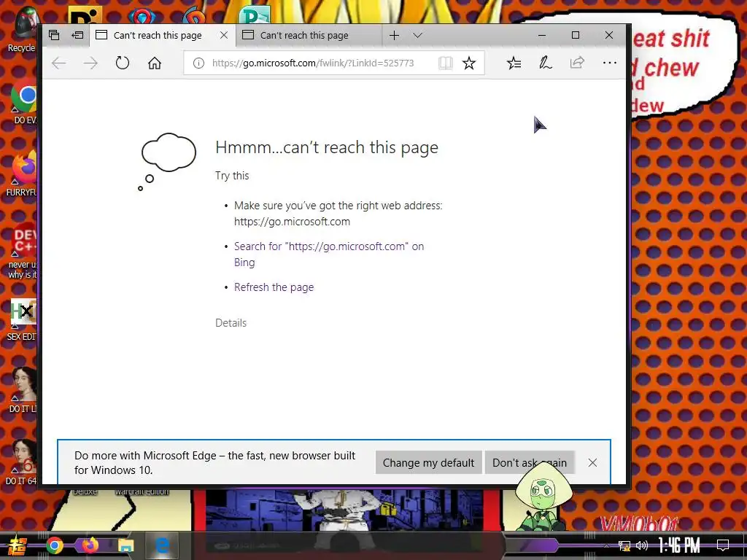Go back with the back arrow
This screenshot has width=747, height=560.
click(58, 63)
